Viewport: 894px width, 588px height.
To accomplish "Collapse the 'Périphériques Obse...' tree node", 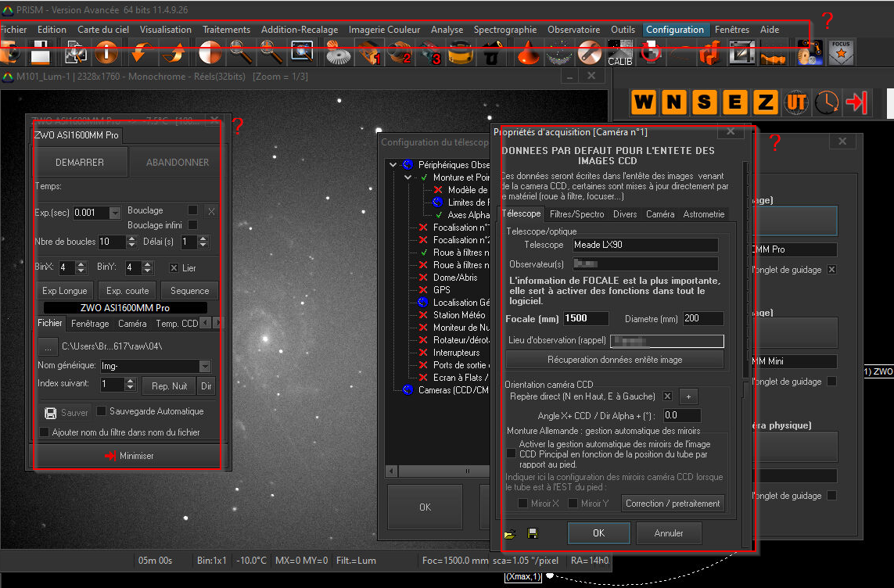I will [x=393, y=165].
